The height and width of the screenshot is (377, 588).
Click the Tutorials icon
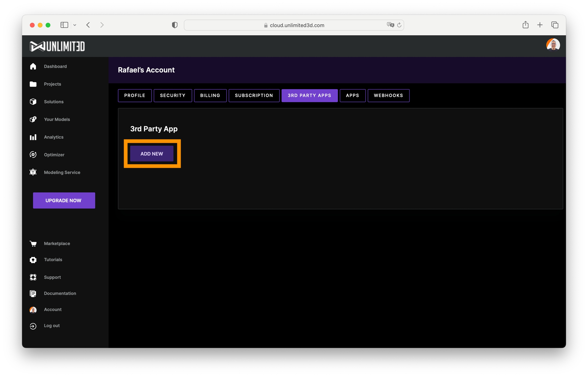(33, 260)
